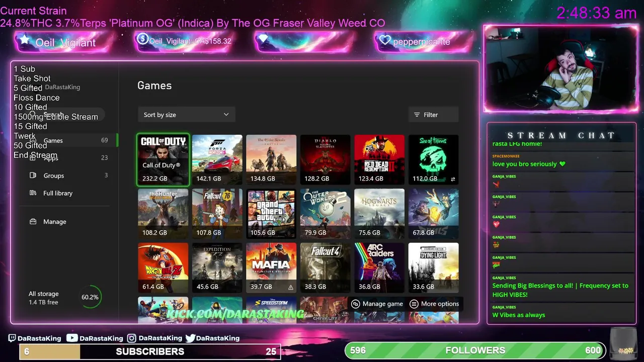
Task: Select the Sea of Thieves tile
Action: (x=433, y=159)
